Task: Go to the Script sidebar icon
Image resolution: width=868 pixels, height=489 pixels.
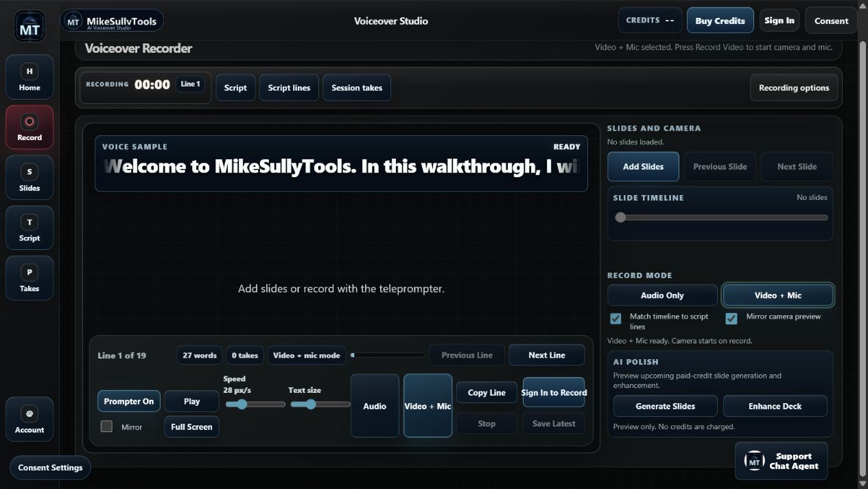Action: point(30,228)
